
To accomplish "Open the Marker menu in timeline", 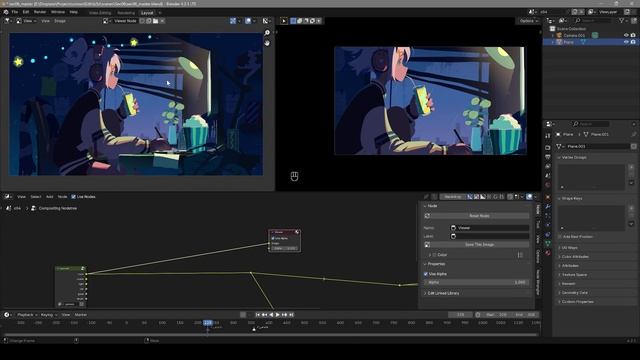I will [81, 315].
